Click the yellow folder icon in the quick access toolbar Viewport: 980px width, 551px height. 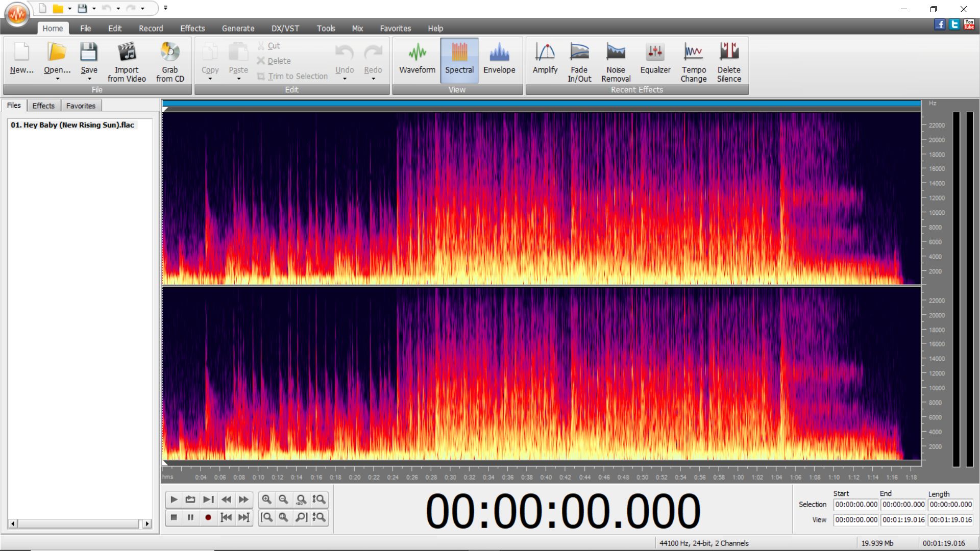point(58,8)
